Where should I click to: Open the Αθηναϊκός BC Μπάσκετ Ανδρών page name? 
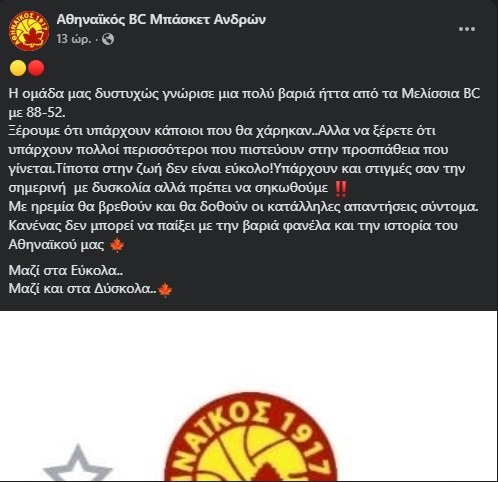pyautogui.click(x=161, y=20)
